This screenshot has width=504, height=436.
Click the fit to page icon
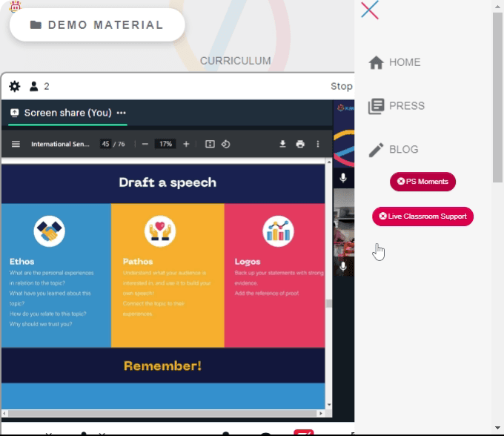[x=210, y=144]
